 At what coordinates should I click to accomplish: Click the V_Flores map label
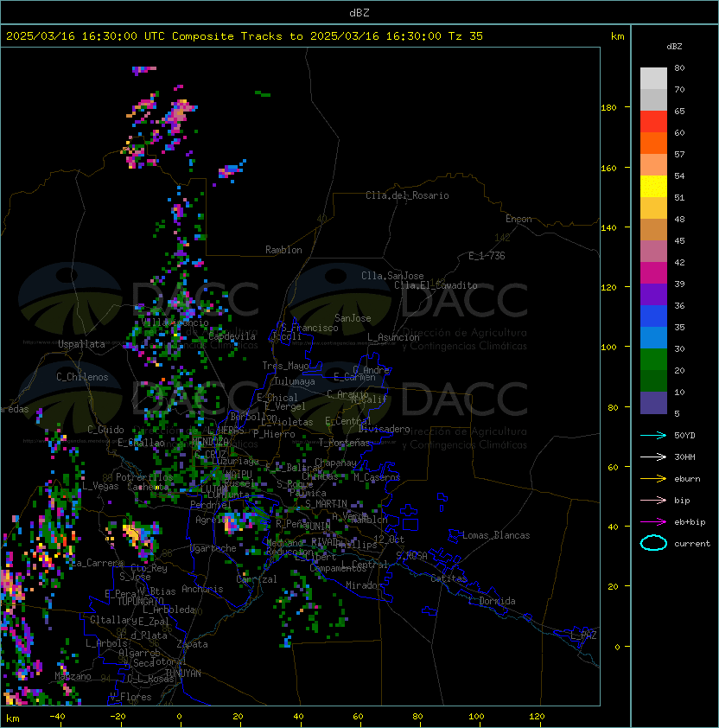130,697
